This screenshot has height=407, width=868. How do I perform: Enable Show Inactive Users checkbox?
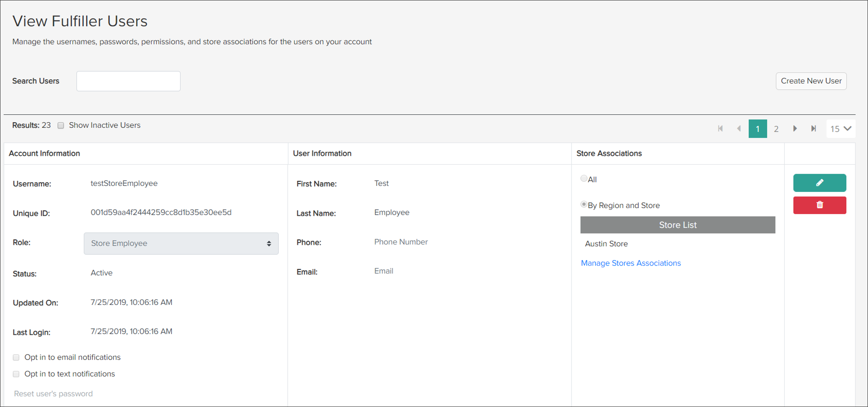tap(60, 125)
